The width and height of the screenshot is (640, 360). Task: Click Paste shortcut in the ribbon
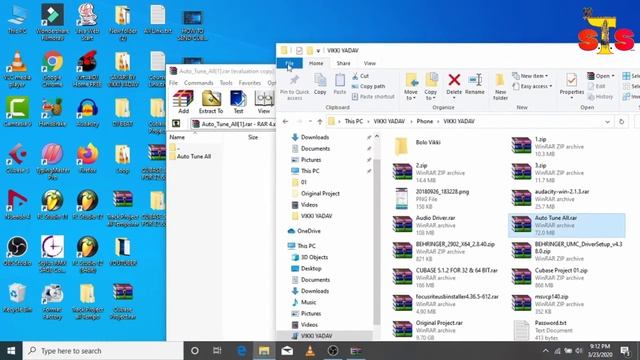(373, 97)
